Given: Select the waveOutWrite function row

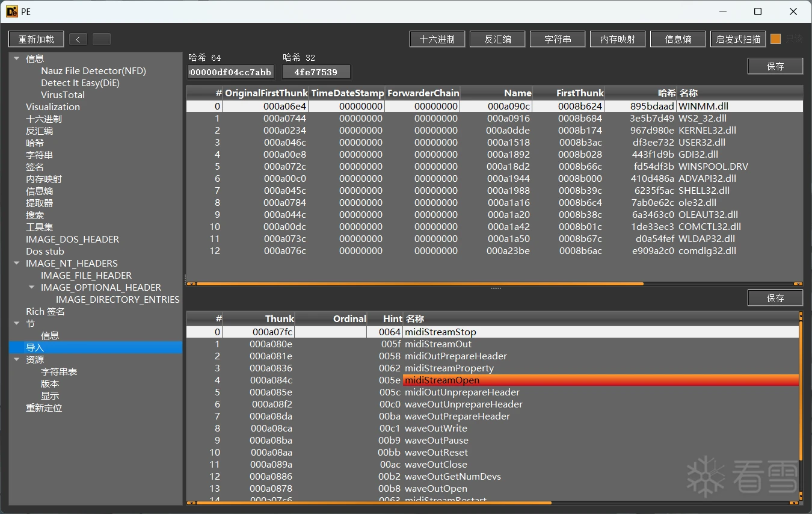Looking at the screenshot, I should pyautogui.click(x=493, y=429).
